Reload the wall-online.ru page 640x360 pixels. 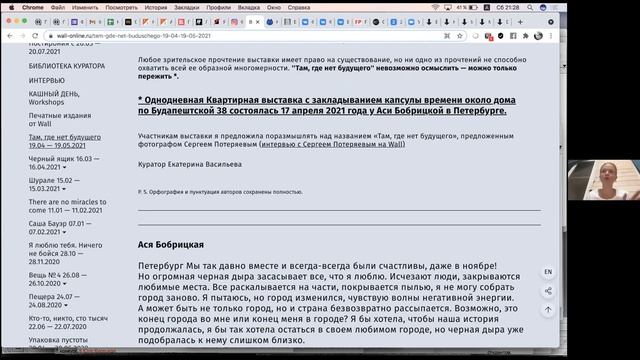(35, 36)
